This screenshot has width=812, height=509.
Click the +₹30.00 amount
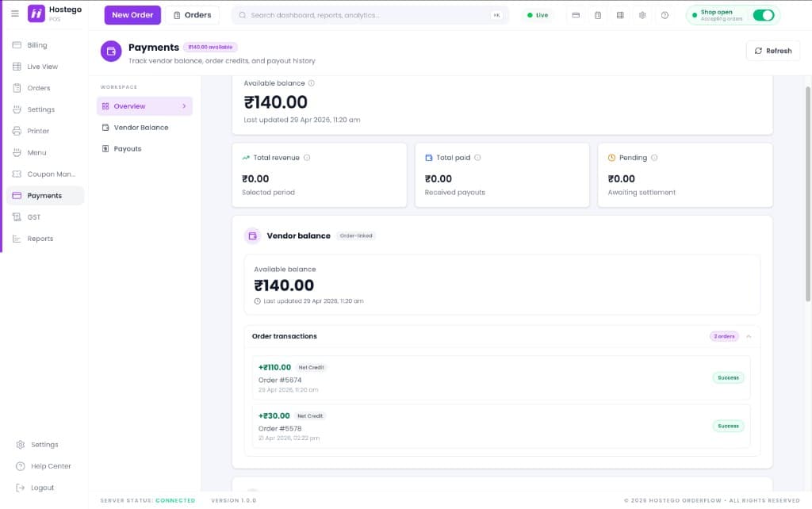[x=274, y=415]
